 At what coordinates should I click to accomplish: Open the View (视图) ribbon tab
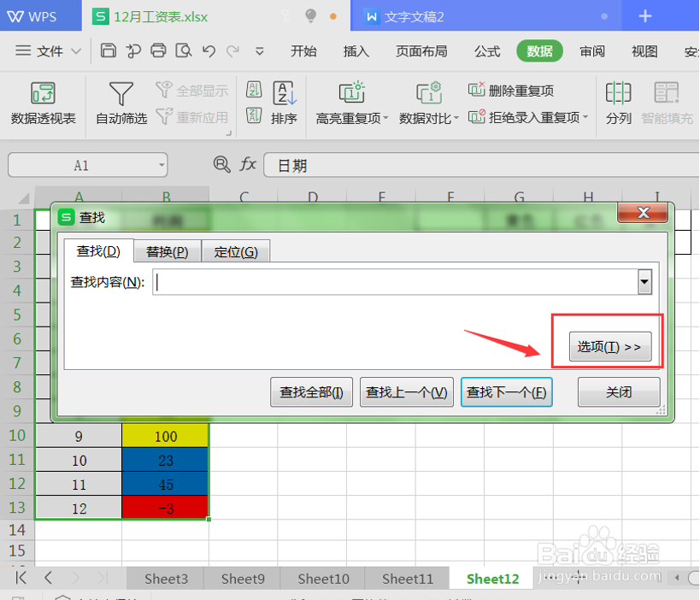pos(644,51)
